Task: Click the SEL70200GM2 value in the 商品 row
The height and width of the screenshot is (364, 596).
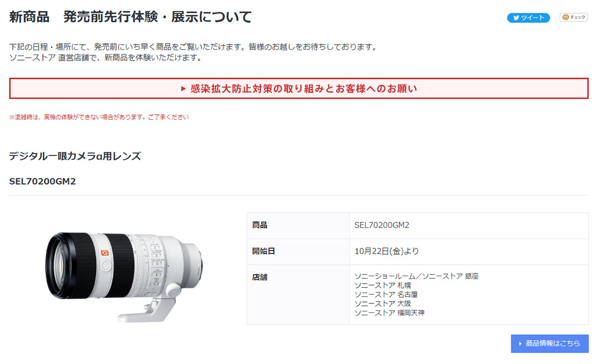Action: click(382, 225)
